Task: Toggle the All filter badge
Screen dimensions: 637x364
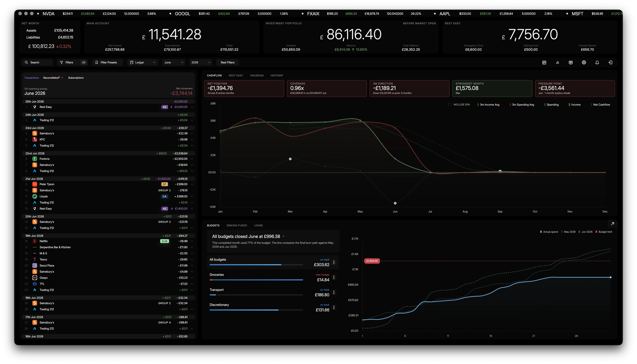Action: [x=84, y=62]
